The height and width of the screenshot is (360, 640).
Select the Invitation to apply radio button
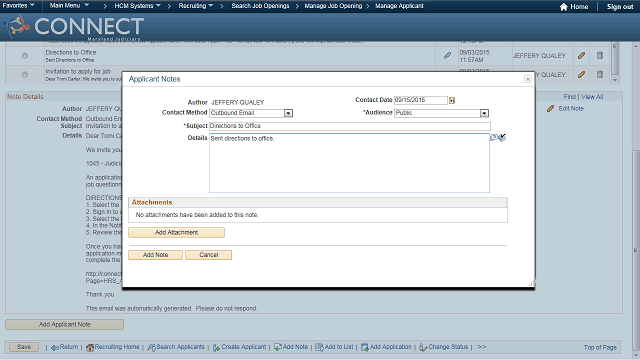coord(25,75)
